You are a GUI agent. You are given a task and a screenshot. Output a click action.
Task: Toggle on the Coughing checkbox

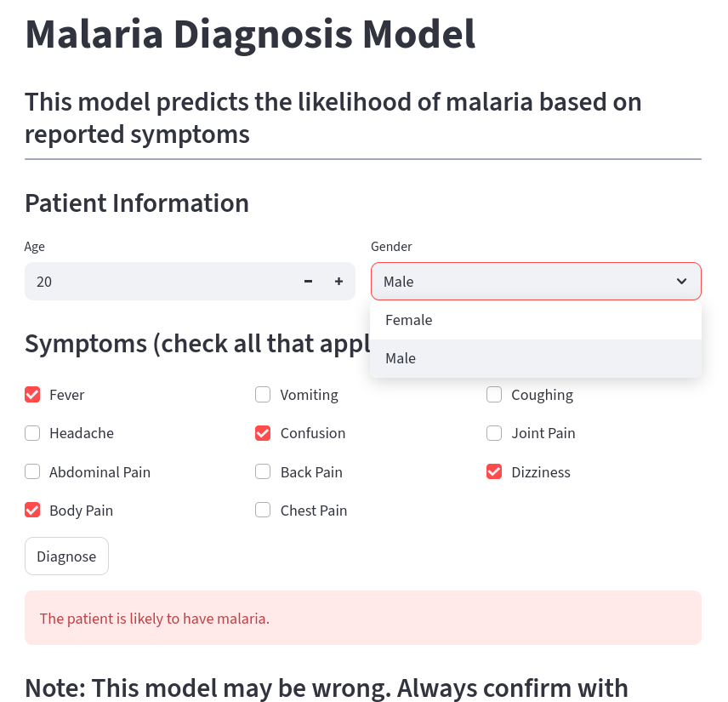[x=494, y=395]
